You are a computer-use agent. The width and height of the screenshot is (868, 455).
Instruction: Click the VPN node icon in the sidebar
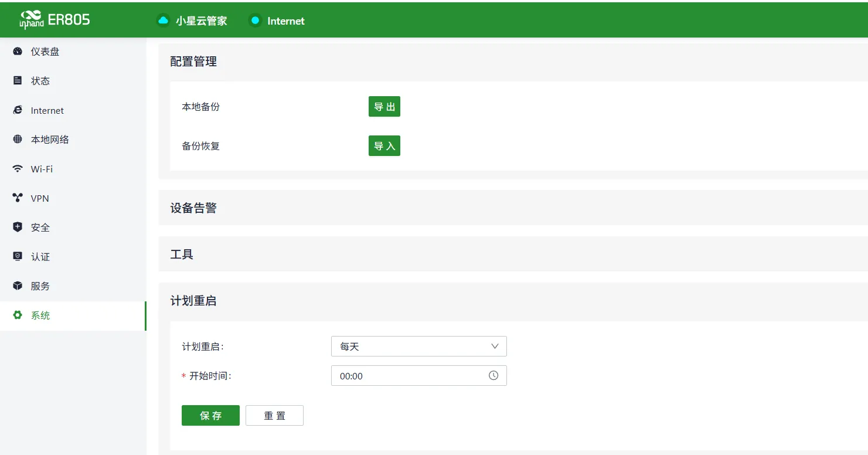click(18, 198)
